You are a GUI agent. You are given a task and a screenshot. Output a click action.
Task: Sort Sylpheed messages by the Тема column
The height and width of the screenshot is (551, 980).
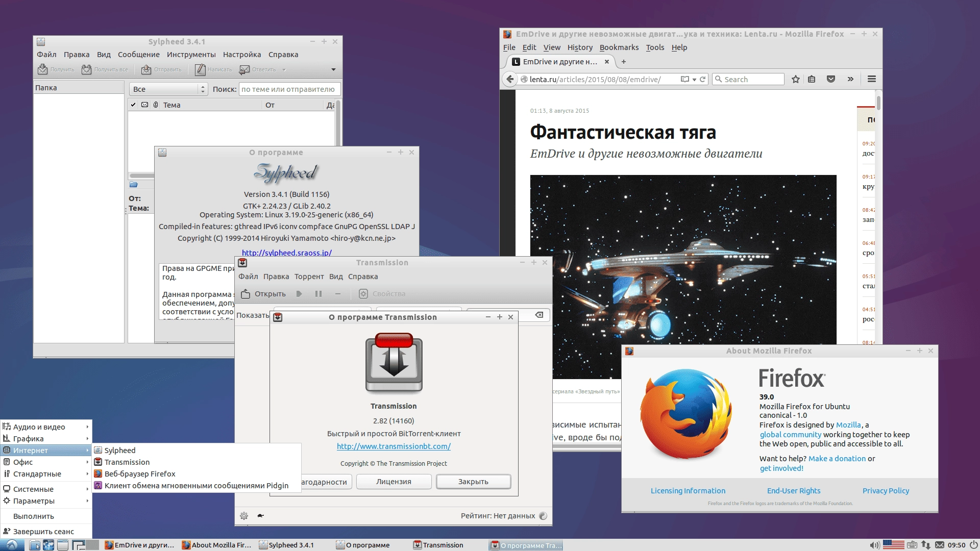coord(211,105)
